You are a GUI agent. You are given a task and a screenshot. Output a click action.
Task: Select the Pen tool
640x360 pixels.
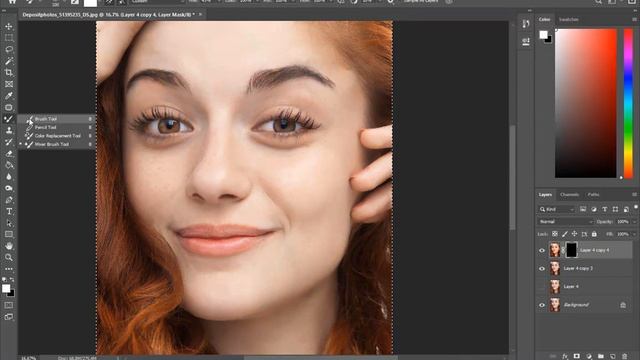click(x=9, y=200)
